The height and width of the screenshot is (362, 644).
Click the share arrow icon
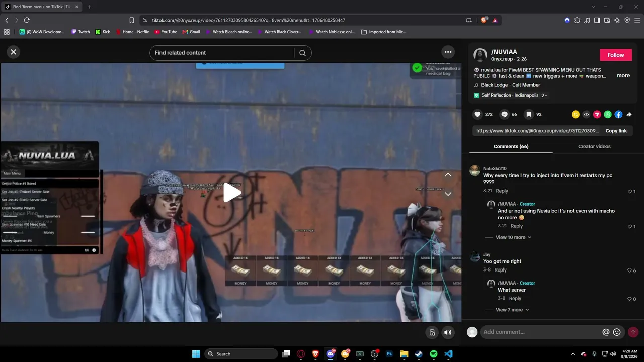(x=629, y=114)
